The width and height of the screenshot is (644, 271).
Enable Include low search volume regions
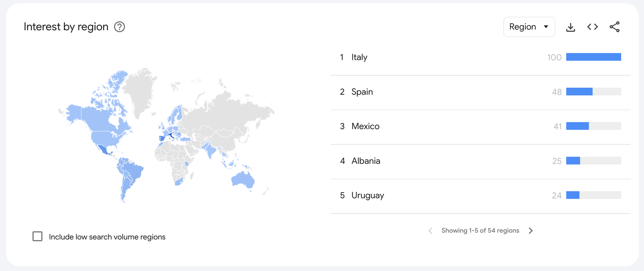click(x=38, y=236)
